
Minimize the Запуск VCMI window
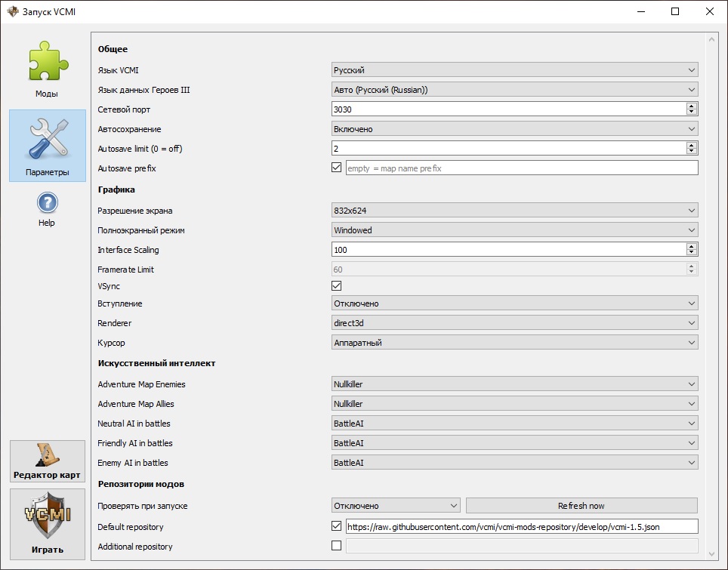[x=641, y=11]
